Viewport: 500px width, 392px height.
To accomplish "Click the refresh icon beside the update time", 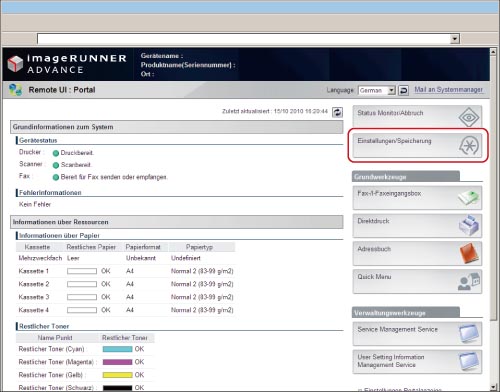I will click(337, 112).
